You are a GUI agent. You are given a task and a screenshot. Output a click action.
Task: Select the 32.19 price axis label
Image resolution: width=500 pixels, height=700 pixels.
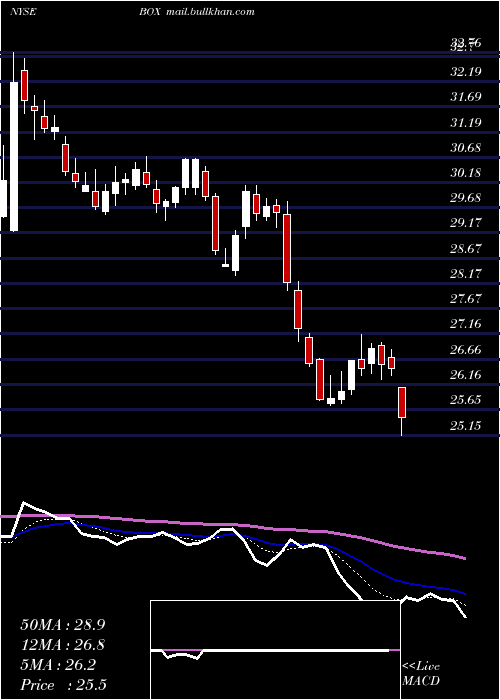(x=466, y=71)
